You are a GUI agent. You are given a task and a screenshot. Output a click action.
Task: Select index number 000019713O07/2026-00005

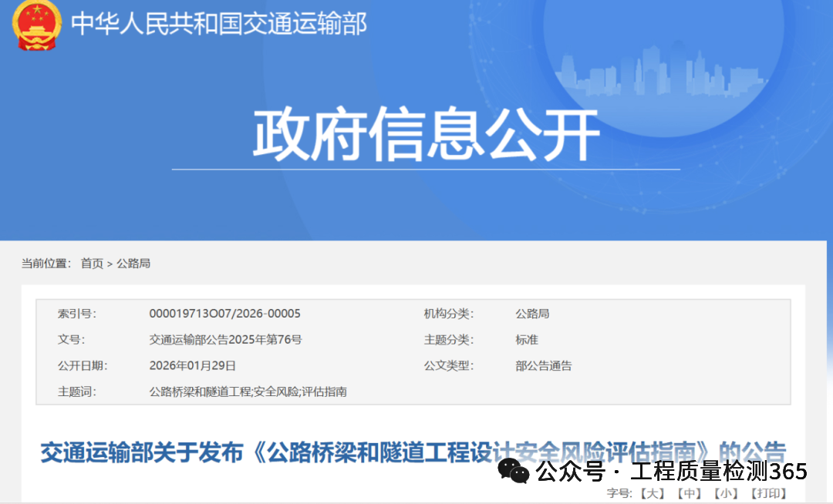(224, 314)
